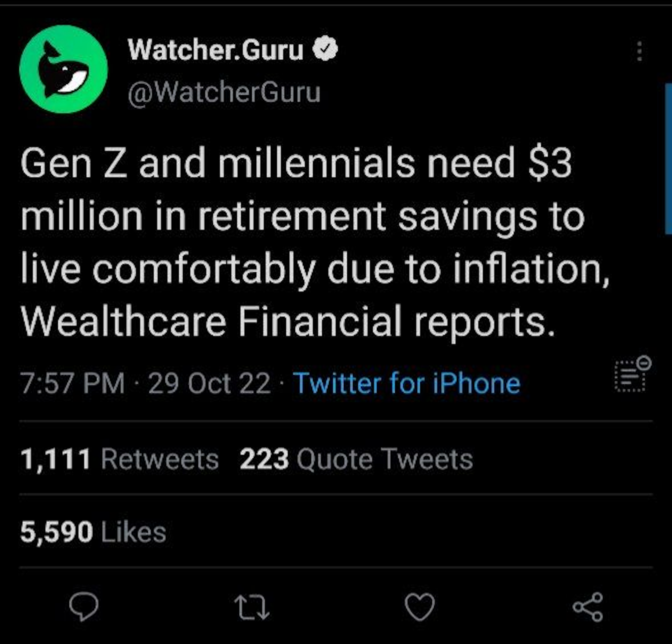Open the three-dot more options menu
The image size is (672, 644).
coord(639,51)
